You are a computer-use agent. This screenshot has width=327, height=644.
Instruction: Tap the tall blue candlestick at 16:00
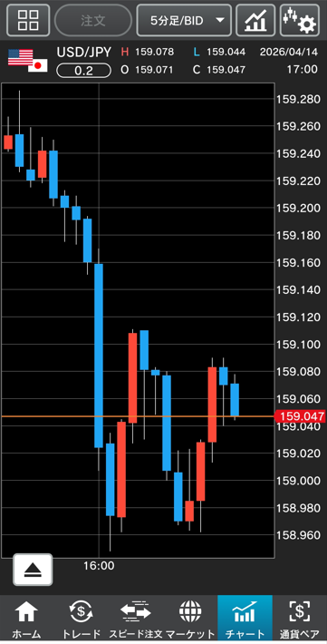click(99, 356)
